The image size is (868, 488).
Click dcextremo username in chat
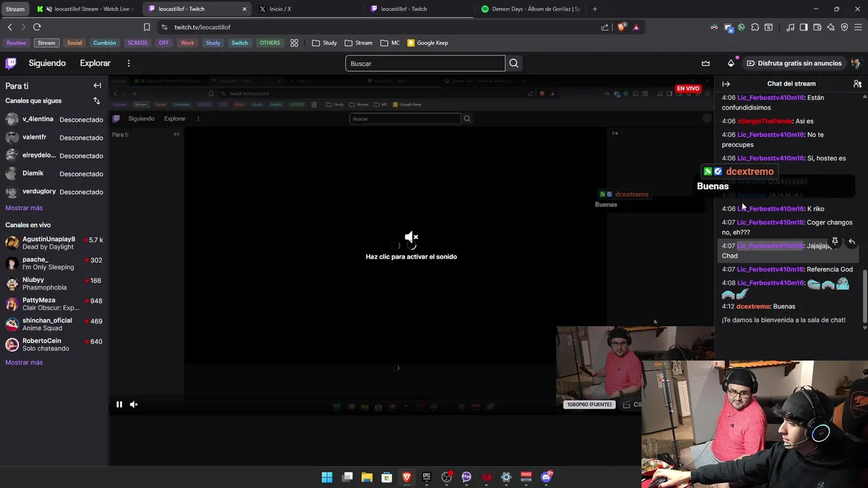[x=753, y=306]
